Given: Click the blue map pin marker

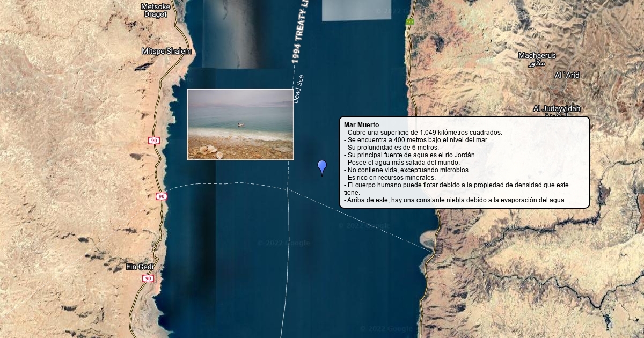Looking at the screenshot, I should pos(322,168).
